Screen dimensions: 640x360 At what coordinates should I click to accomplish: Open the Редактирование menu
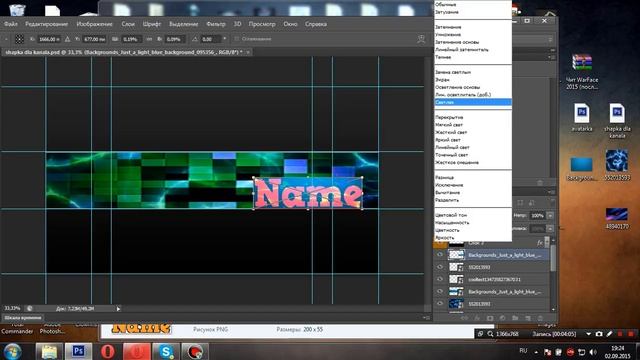click(x=47, y=24)
